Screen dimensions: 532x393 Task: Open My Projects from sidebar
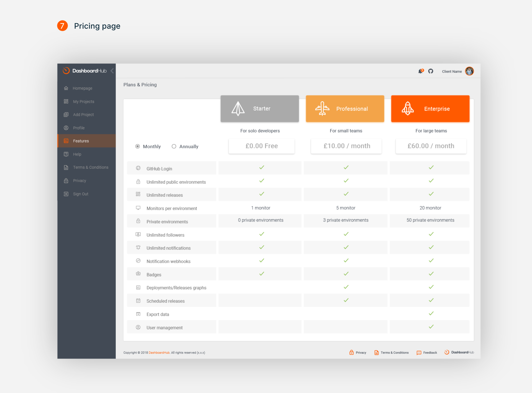(x=86, y=102)
